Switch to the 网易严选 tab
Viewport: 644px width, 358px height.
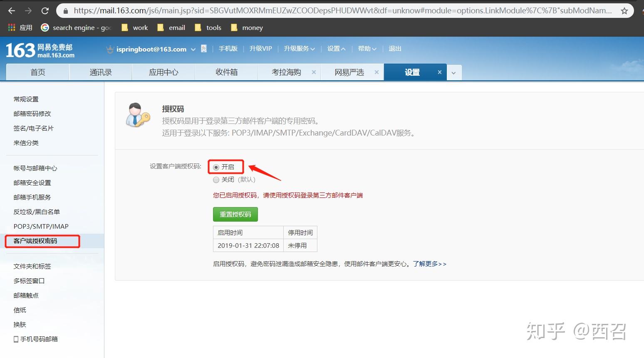click(x=349, y=72)
